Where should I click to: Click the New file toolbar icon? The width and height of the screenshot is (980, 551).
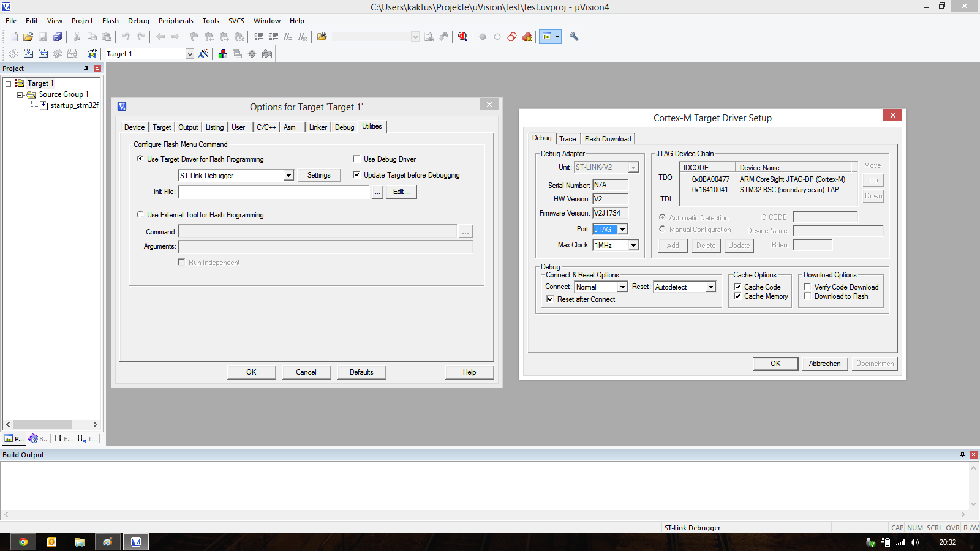(13, 37)
